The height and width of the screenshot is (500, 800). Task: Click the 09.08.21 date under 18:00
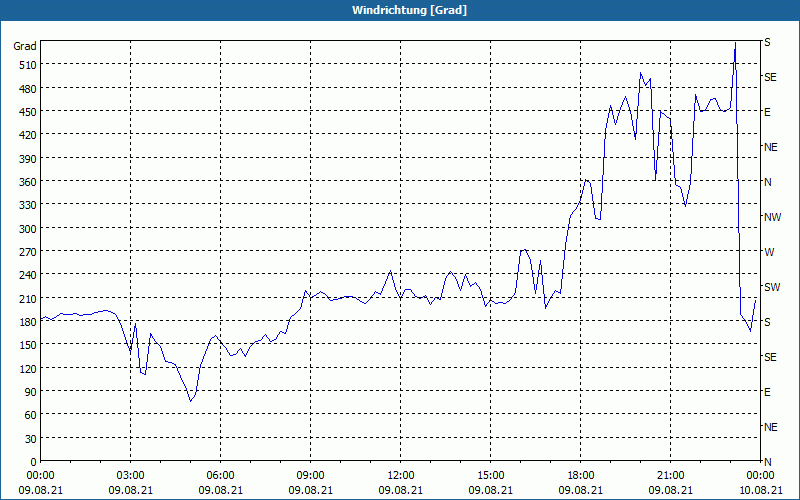(x=581, y=490)
